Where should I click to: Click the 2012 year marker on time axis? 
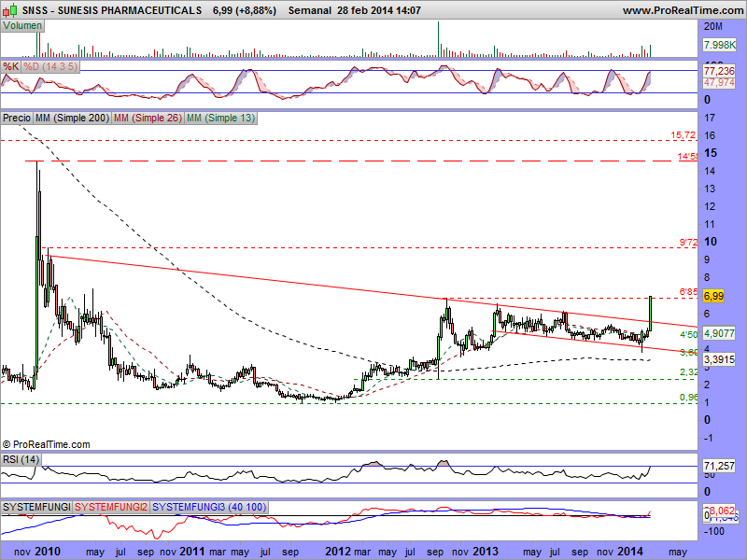tap(338, 552)
